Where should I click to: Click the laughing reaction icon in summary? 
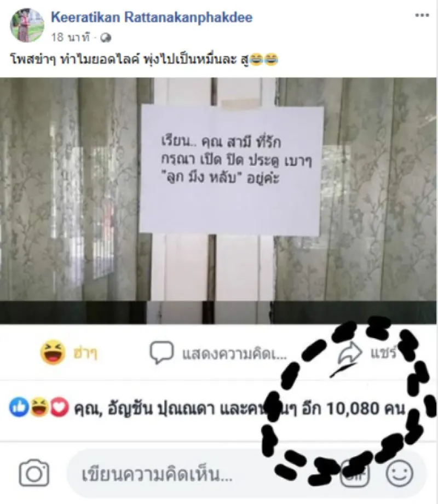pos(39,407)
